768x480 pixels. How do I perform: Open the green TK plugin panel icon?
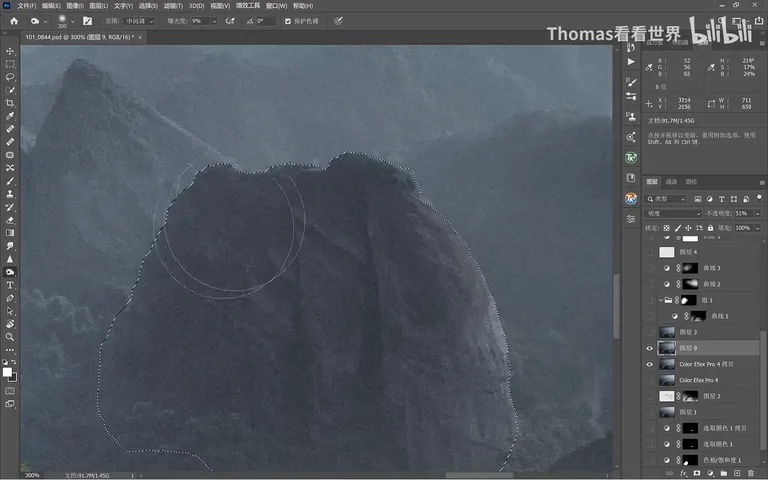(631, 158)
